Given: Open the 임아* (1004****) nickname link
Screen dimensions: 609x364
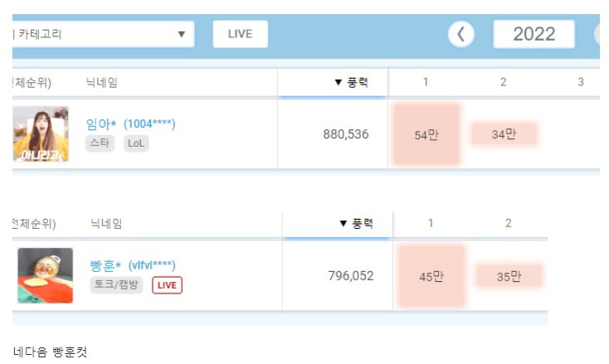Looking at the screenshot, I should [x=130, y=124].
